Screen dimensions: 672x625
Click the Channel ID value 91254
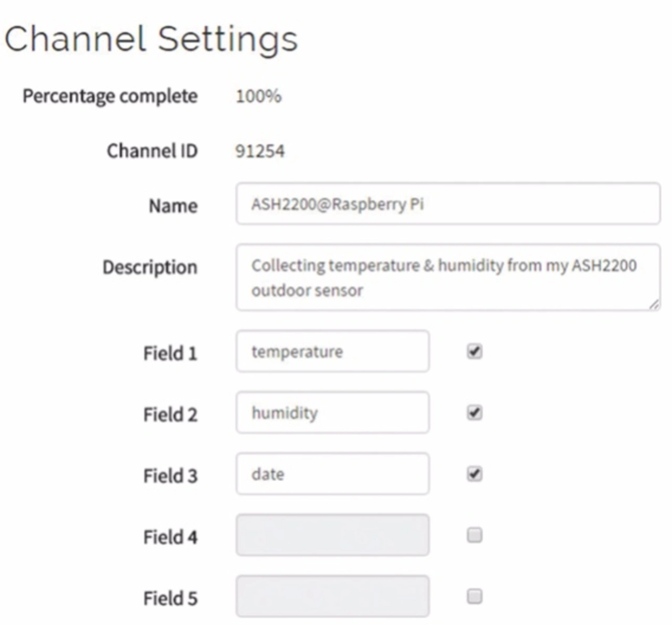click(260, 151)
